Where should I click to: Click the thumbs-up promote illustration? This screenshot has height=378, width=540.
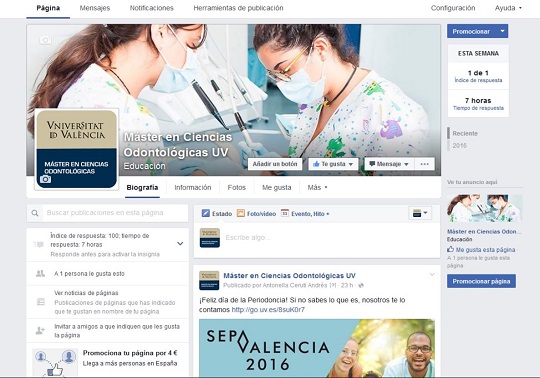pyautogui.click(x=55, y=363)
